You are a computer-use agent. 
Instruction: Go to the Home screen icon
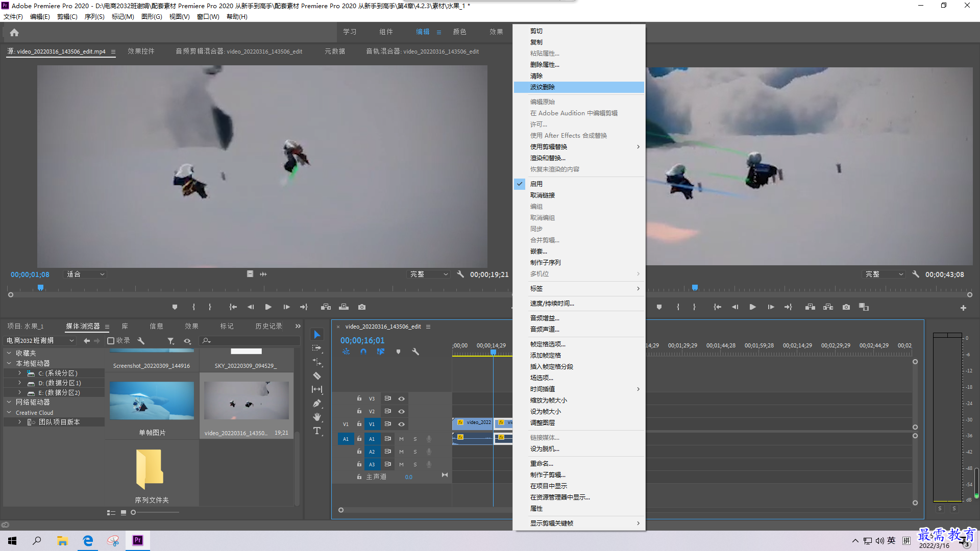pos(14,32)
